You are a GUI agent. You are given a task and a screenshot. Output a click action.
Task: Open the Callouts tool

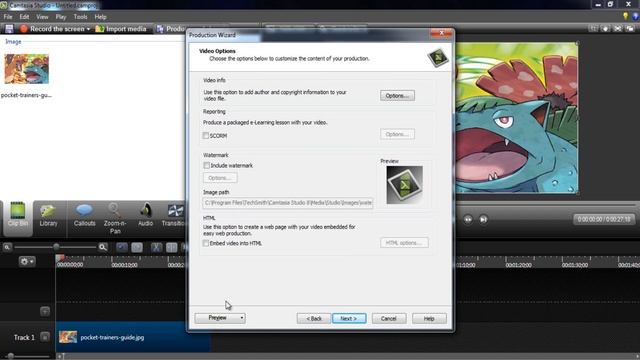(84, 215)
